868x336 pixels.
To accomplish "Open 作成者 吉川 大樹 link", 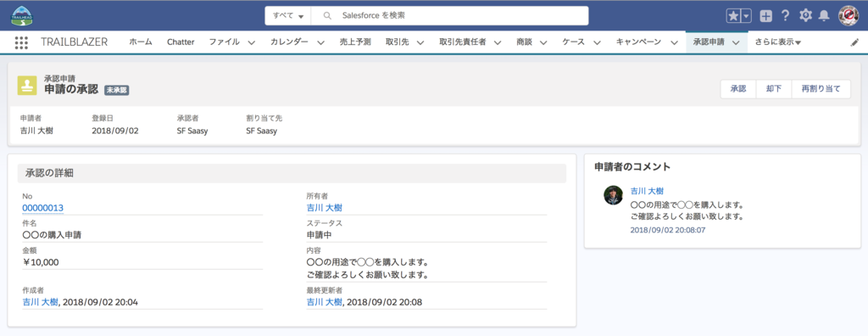I will click(40, 302).
